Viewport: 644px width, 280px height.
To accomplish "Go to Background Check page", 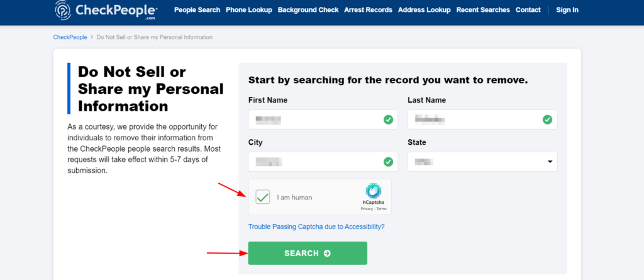I will 308,10.
